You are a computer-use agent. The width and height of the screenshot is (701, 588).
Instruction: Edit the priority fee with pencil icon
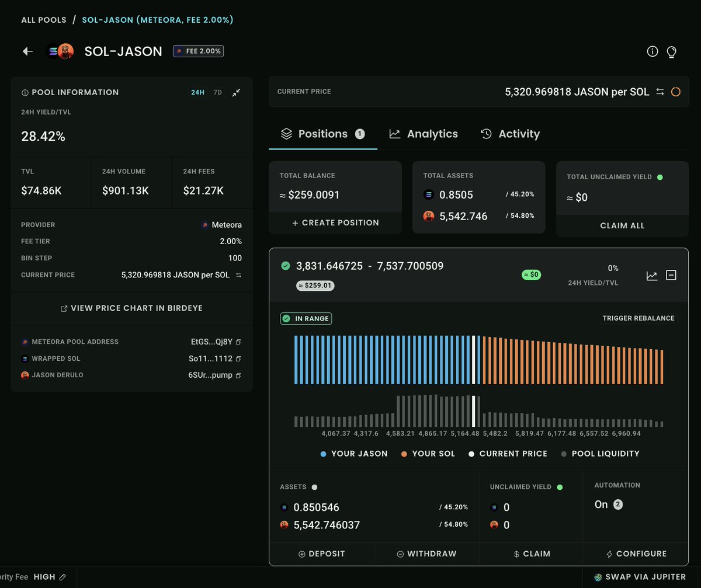pyautogui.click(x=63, y=577)
